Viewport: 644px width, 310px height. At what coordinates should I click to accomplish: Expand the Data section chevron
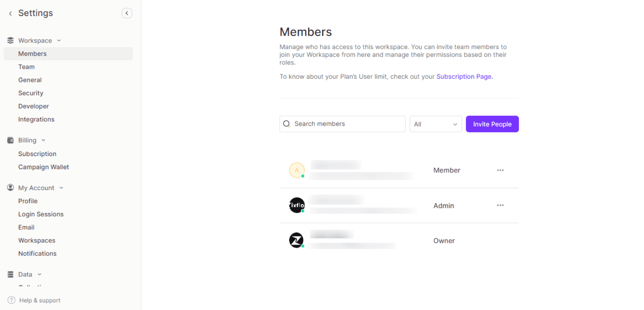pyautogui.click(x=39, y=274)
